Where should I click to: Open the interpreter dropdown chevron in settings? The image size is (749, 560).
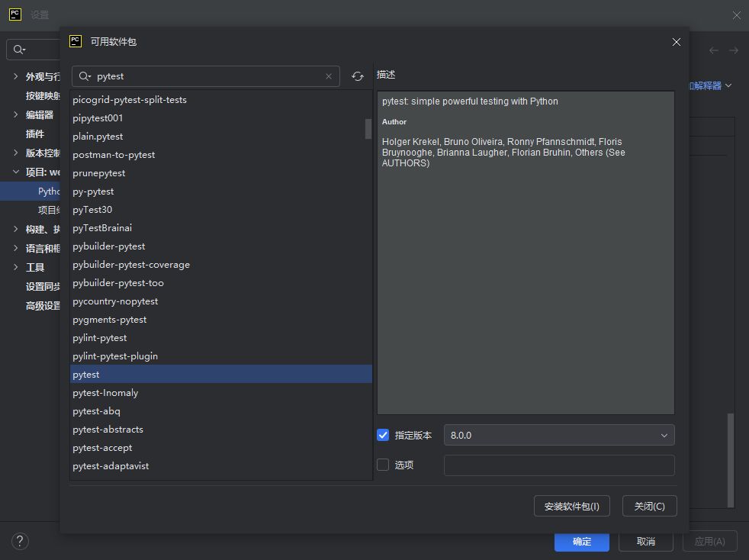(728, 85)
